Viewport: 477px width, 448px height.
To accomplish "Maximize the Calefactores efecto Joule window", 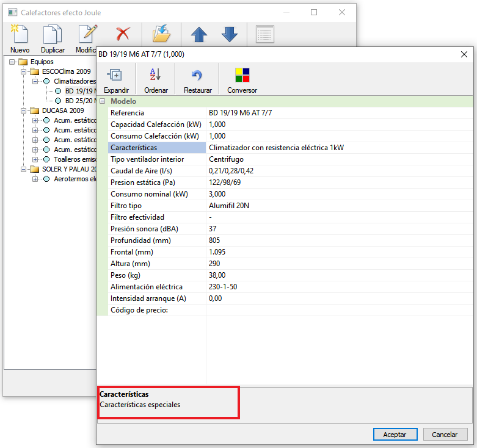I will click(314, 12).
